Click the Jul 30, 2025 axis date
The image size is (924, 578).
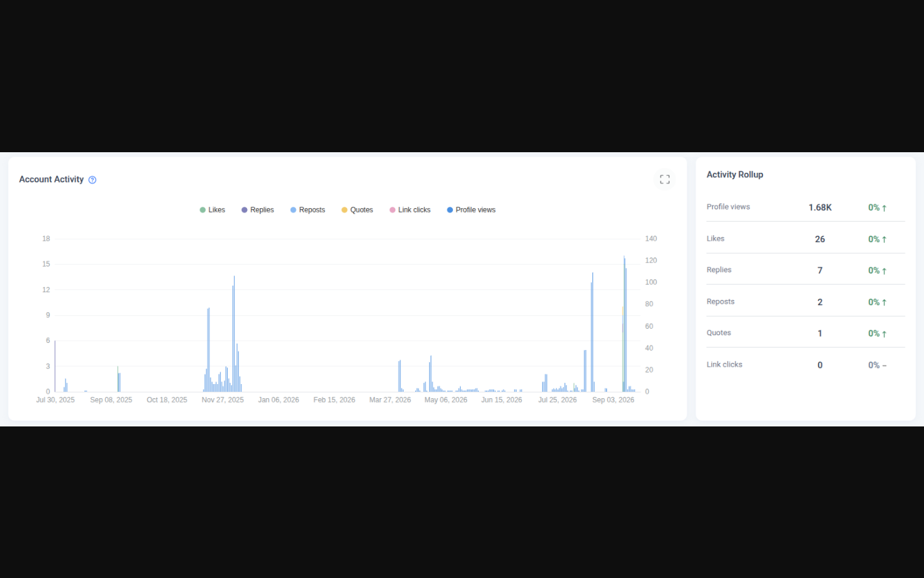coord(55,399)
